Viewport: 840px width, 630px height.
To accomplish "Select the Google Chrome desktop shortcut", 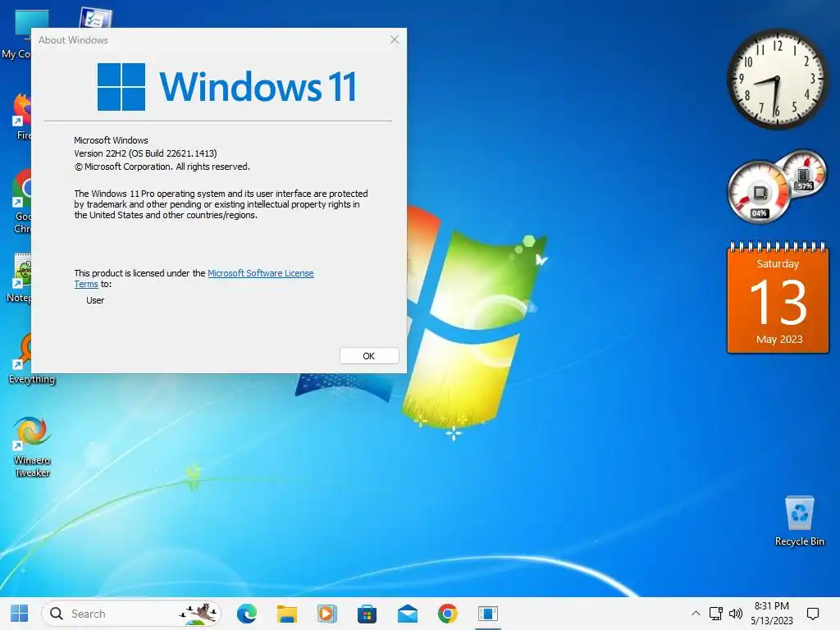I will coord(21,201).
